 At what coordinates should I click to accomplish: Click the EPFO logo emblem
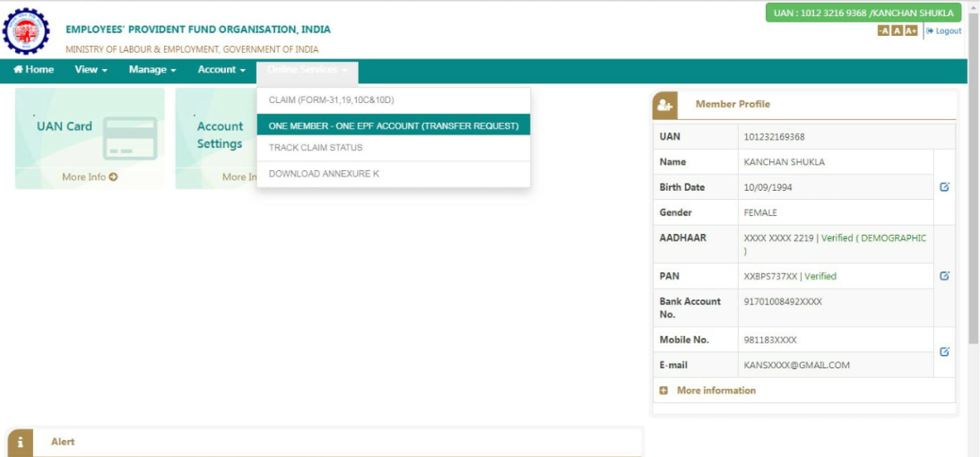(27, 31)
